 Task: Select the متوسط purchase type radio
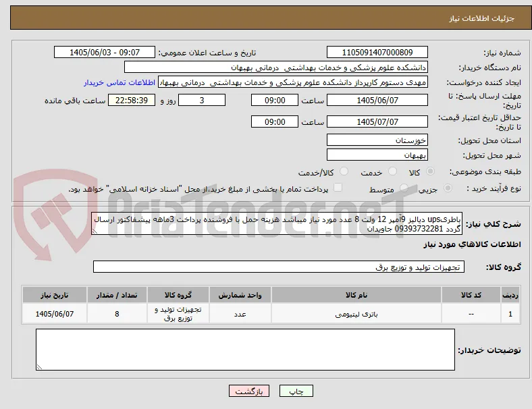404,188
